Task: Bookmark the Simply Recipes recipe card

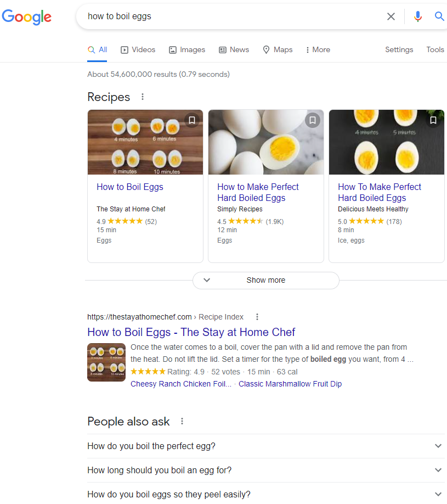Action: pos(313,120)
